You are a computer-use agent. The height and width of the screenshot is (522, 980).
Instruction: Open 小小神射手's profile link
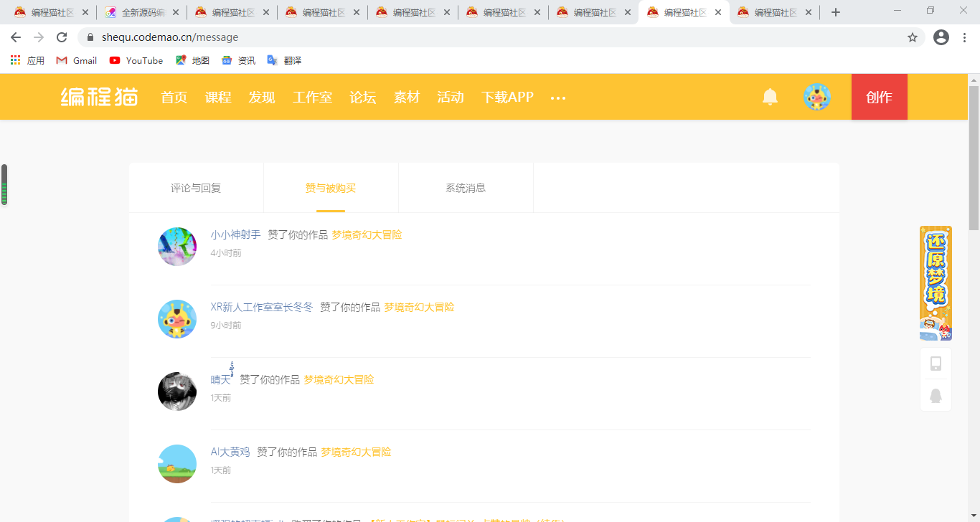coord(236,234)
